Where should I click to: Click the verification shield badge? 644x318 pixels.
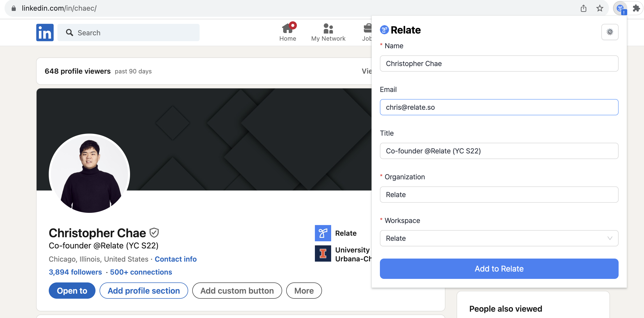tap(154, 233)
